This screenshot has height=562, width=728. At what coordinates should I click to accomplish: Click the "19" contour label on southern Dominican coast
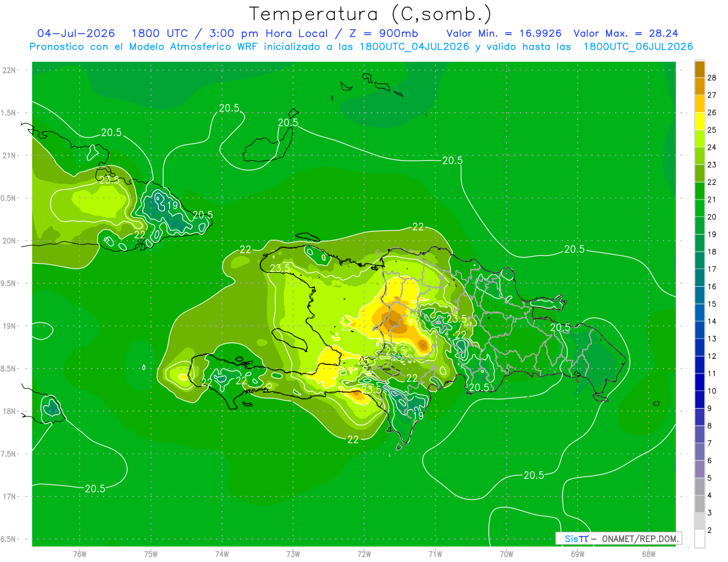tap(419, 416)
